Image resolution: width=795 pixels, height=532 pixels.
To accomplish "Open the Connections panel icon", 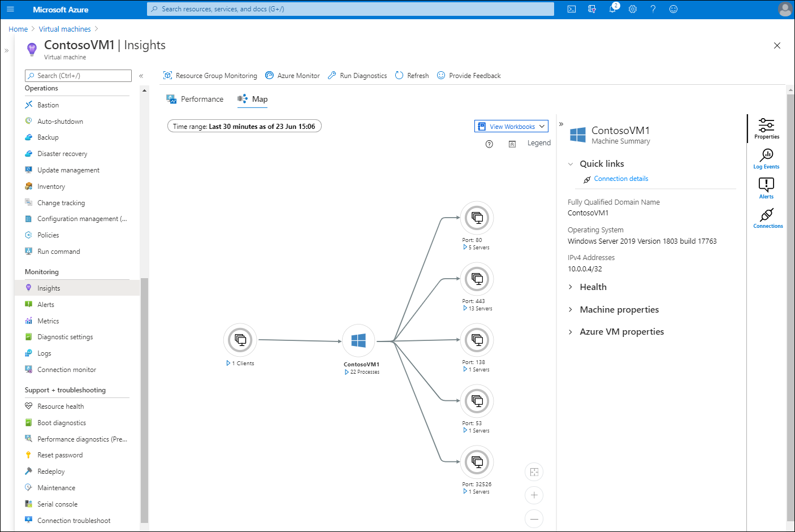I will coord(767,218).
